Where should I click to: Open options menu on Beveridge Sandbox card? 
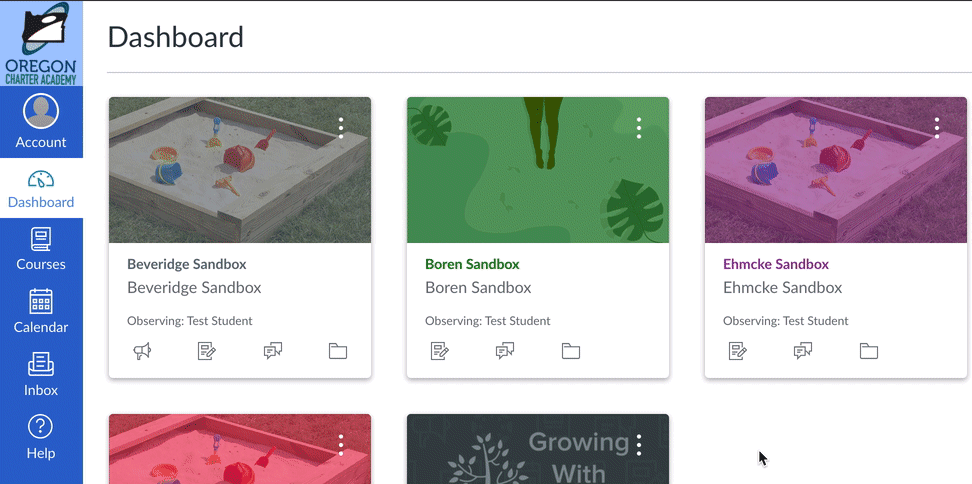(341, 128)
